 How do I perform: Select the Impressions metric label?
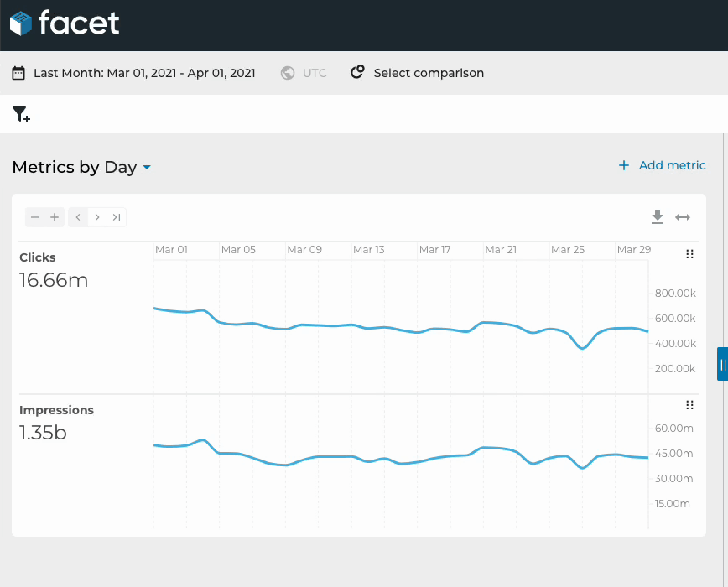(57, 410)
